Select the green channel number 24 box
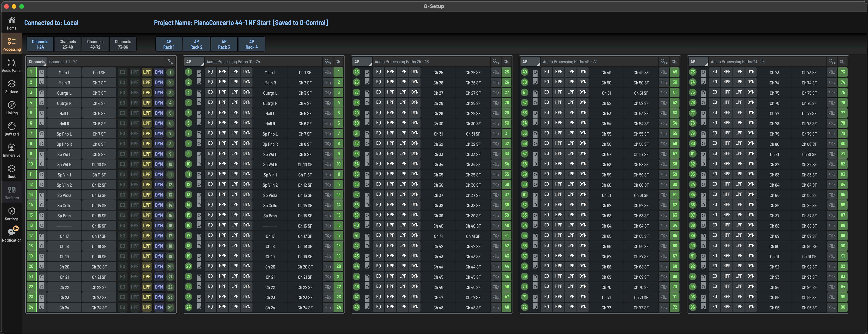Viewport: 868px width, 334px height. [x=31, y=307]
